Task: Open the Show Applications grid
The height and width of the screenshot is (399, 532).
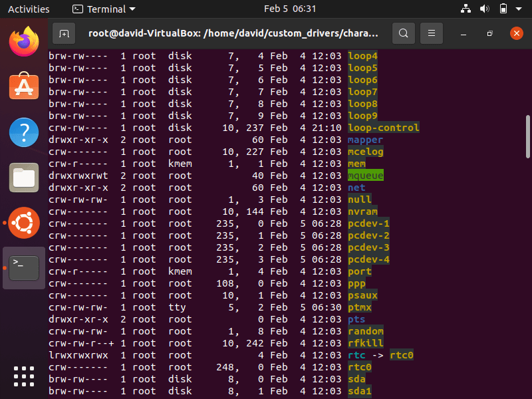Action: coord(24,376)
